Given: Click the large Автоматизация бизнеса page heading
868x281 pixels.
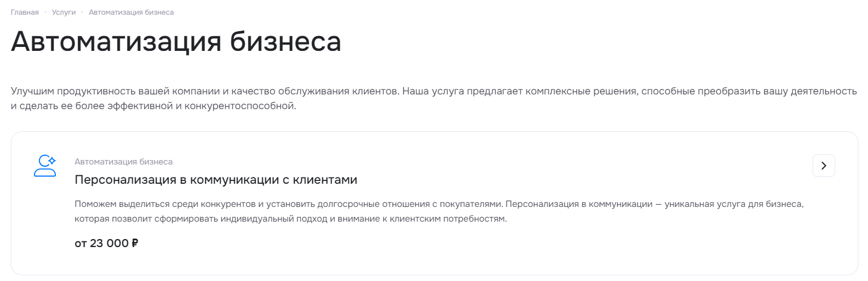Looking at the screenshot, I should point(176,42).
